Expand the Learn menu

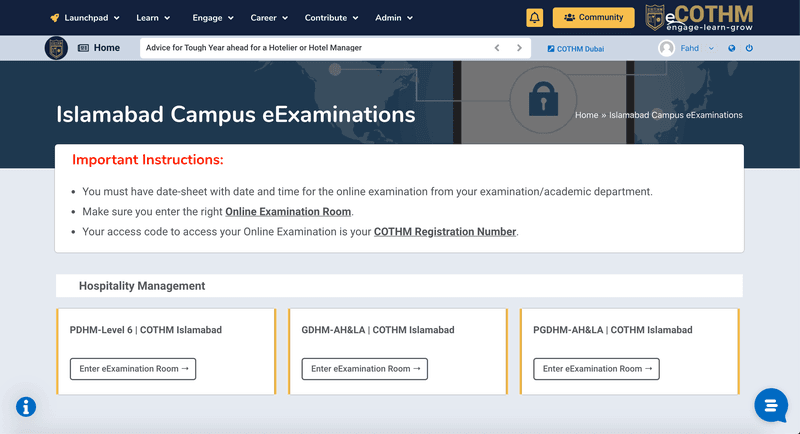click(153, 18)
